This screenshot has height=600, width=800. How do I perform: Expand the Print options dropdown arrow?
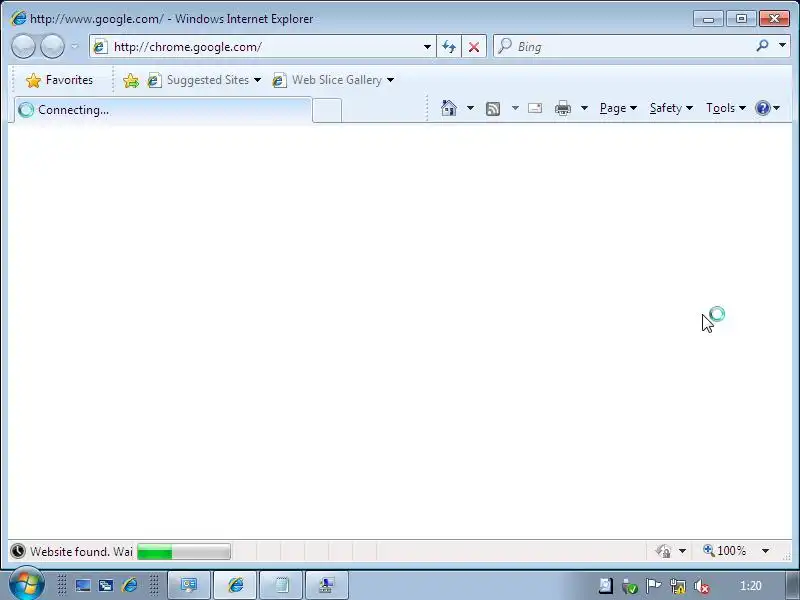click(584, 108)
